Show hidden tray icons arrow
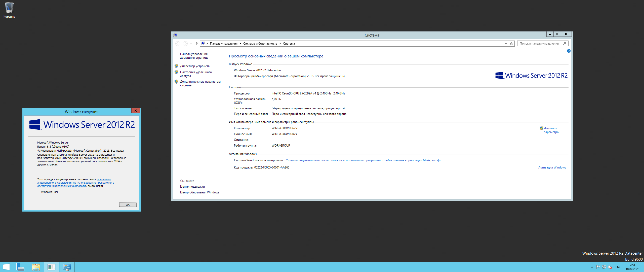644x272 pixels. pos(592,267)
